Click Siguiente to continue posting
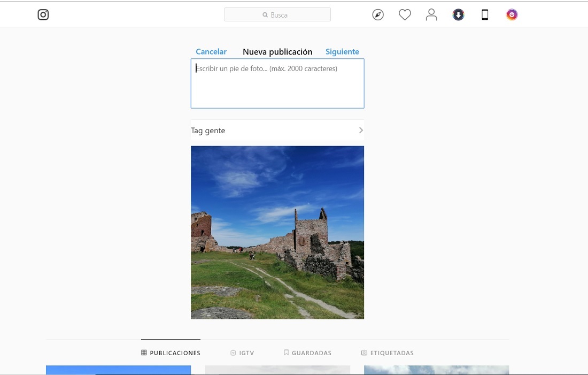Viewport: 588px width, 375px height. pyautogui.click(x=342, y=52)
